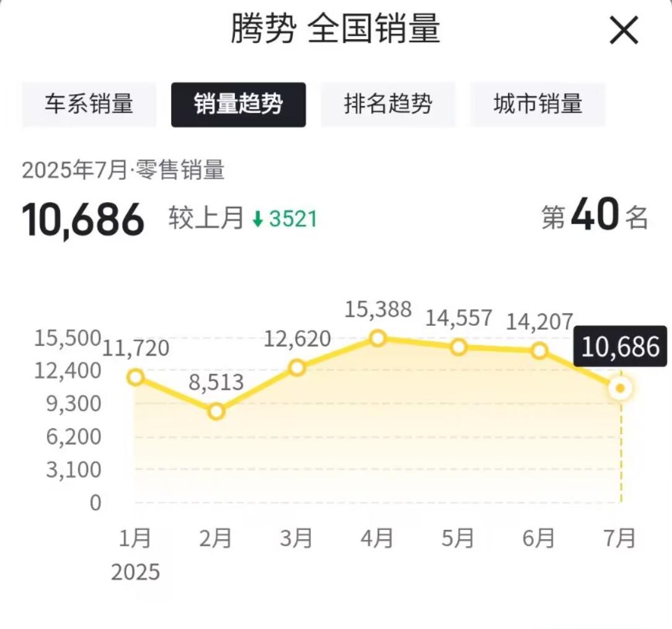Click the 2月 axis label
672x629 pixels.
coord(216,538)
